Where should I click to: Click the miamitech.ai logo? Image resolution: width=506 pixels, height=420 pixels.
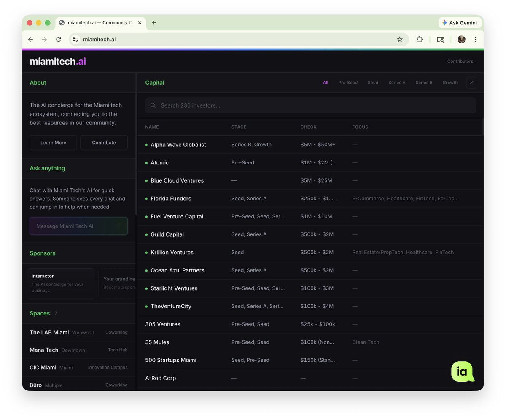coord(58,61)
